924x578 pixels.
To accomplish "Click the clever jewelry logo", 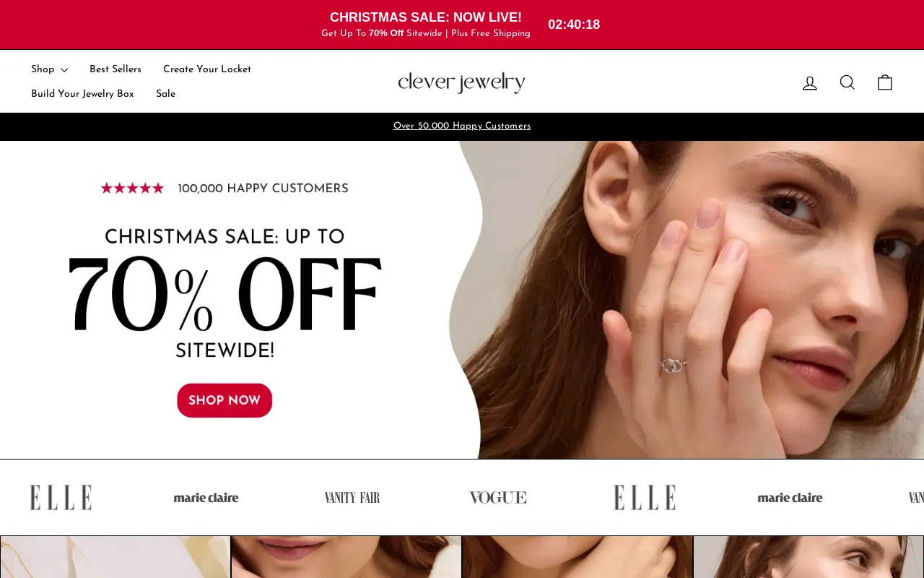I will 461,82.
